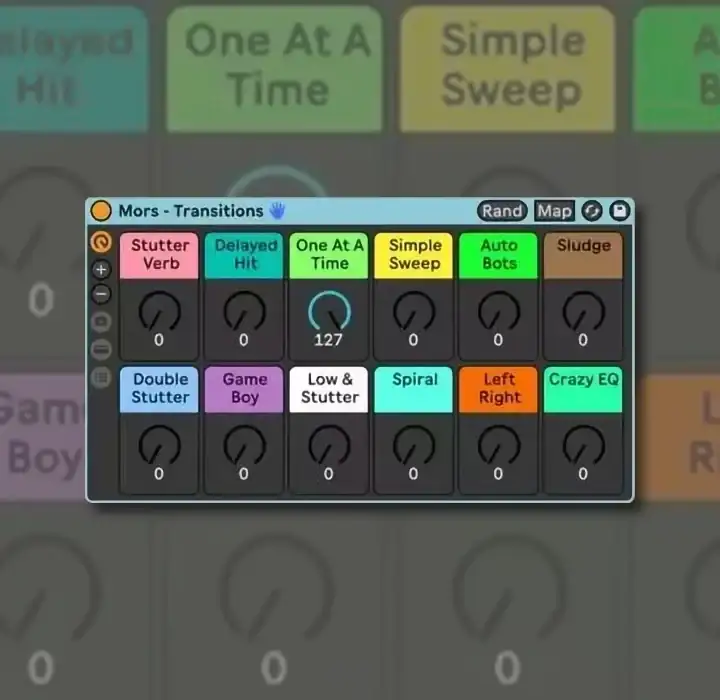The width and height of the screenshot is (720, 700).
Task: Click the hand icon next to Transitions title
Action: 277,210
